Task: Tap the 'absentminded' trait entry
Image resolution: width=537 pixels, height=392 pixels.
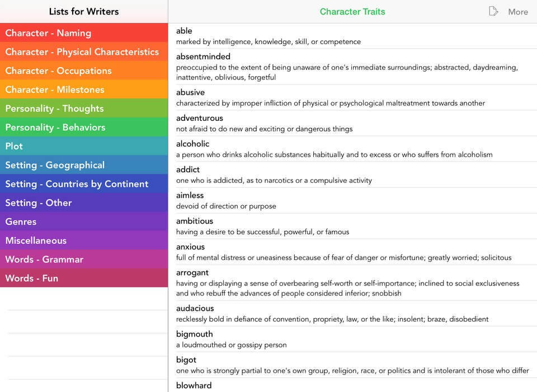Action: point(352,67)
